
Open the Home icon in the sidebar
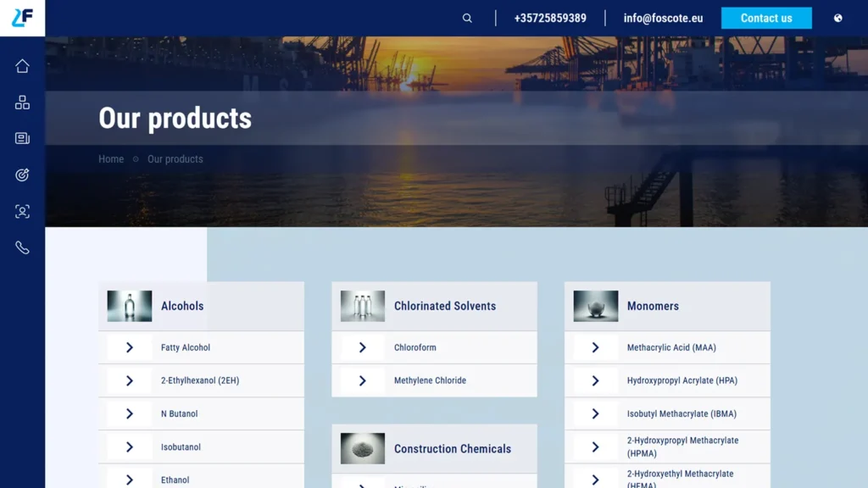[22, 66]
